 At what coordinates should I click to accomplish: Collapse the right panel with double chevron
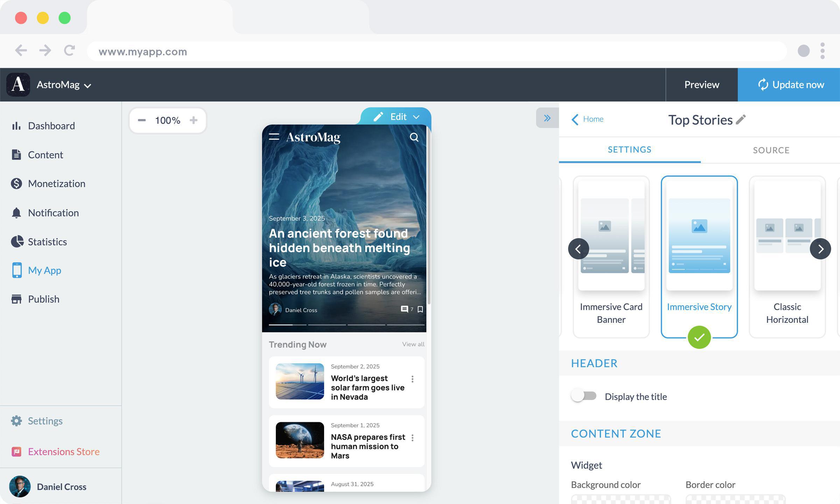547,118
